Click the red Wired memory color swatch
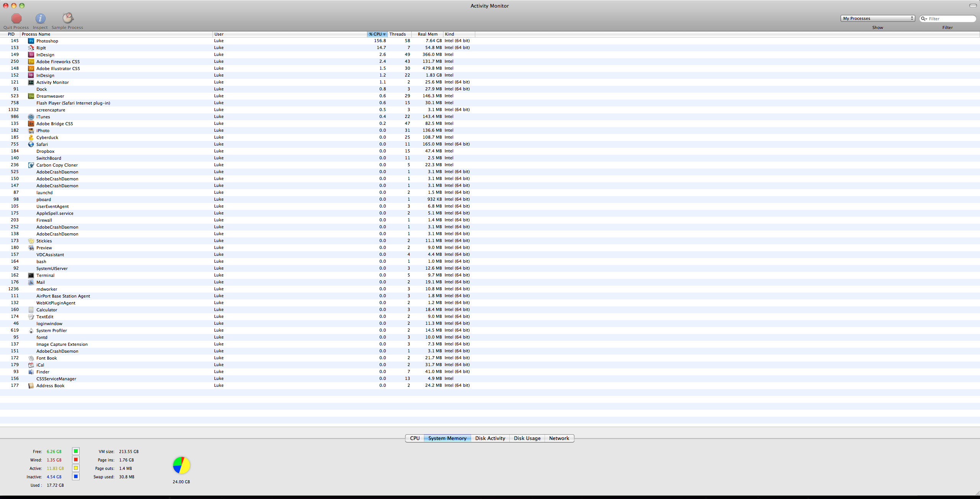 (76, 460)
